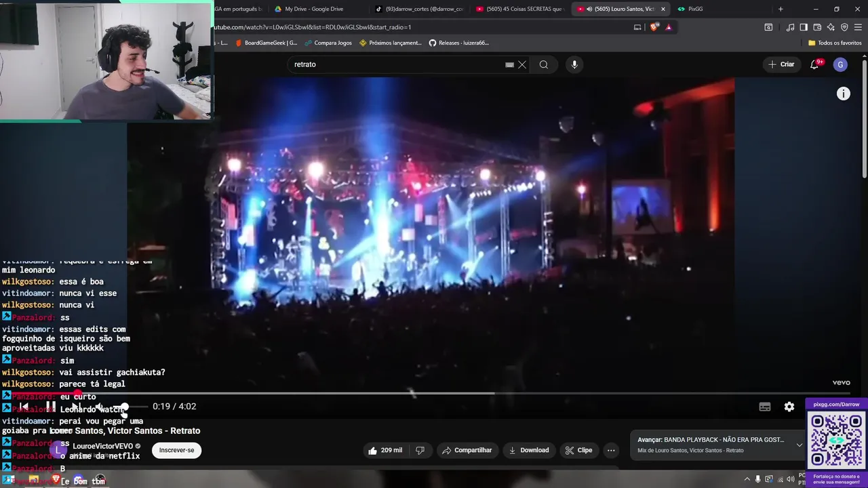Click the info (i) card icon on the video
Image resolution: width=868 pixels, height=488 pixels.
tap(843, 94)
